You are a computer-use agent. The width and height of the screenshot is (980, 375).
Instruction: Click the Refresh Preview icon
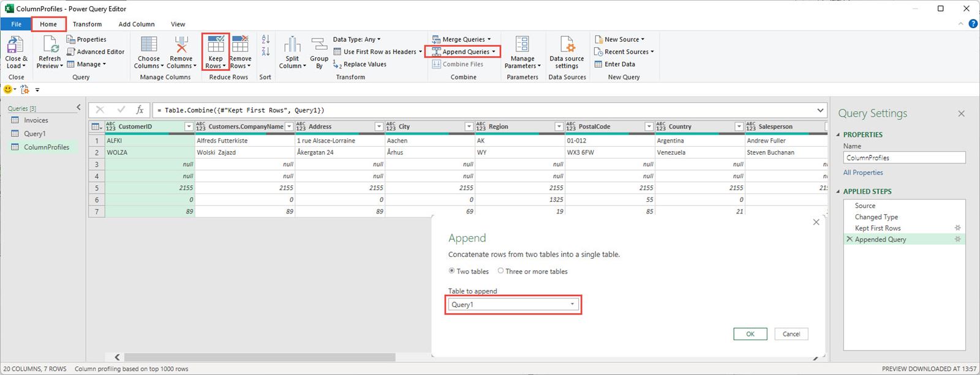pos(50,45)
